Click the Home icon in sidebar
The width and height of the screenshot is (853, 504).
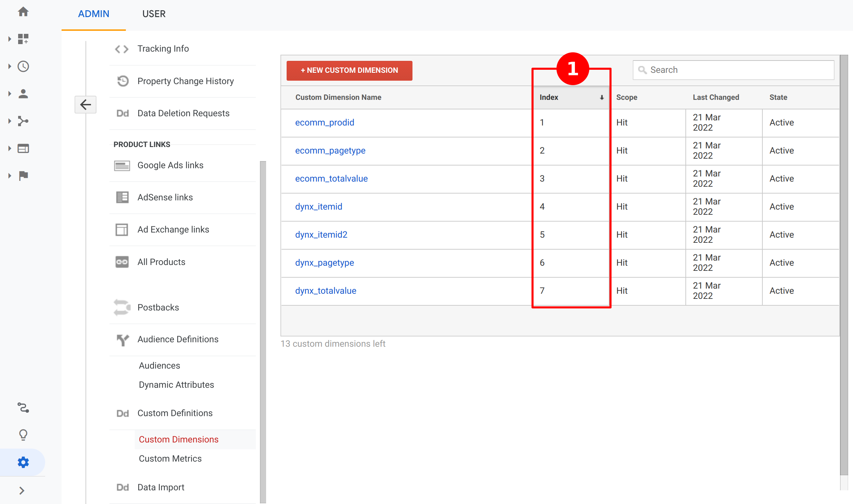(x=23, y=12)
